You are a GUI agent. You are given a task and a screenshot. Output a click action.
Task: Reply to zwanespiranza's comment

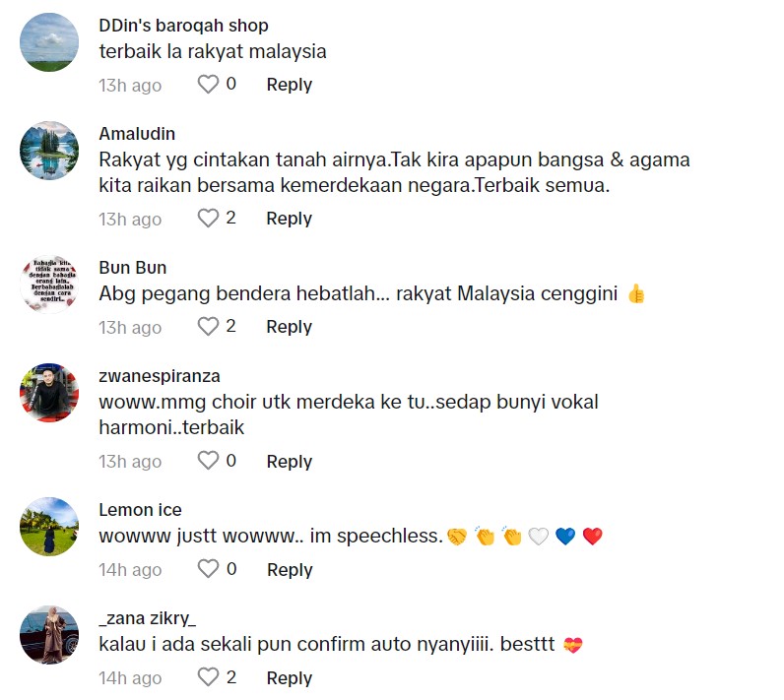point(289,461)
